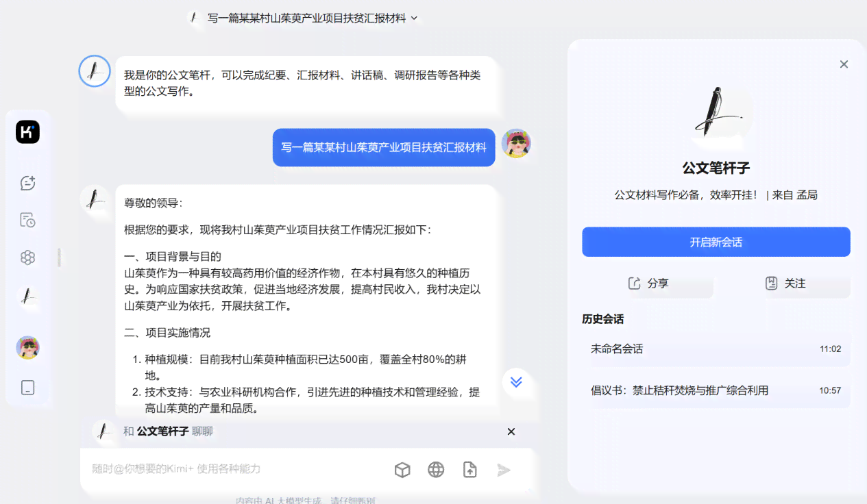Viewport: 867px width, 504px height.
Task: Send message with the paper plane icon
Action: pyautogui.click(x=504, y=469)
